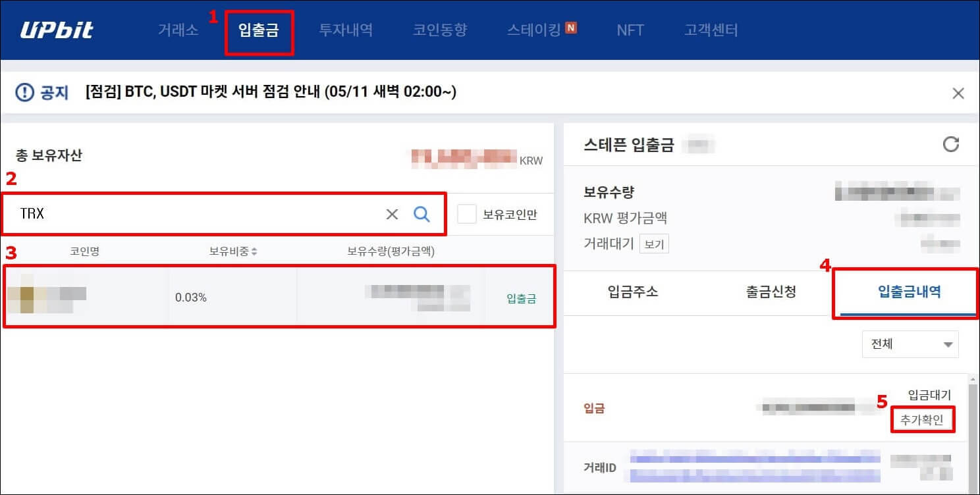Refresh the 스테픈 입출금 panel
The height and width of the screenshot is (495, 980).
click(951, 144)
